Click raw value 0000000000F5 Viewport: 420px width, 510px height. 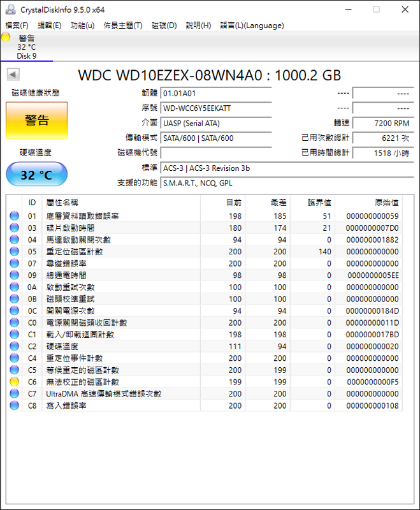pos(373,382)
